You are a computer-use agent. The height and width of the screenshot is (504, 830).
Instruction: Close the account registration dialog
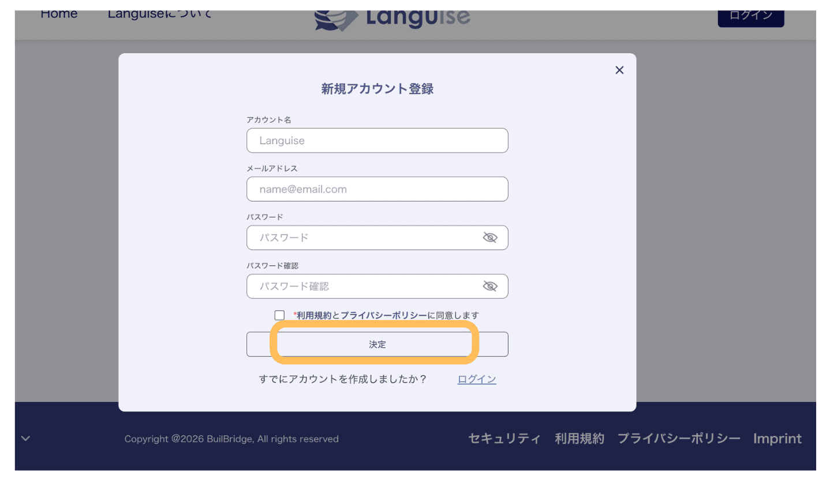click(x=619, y=70)
